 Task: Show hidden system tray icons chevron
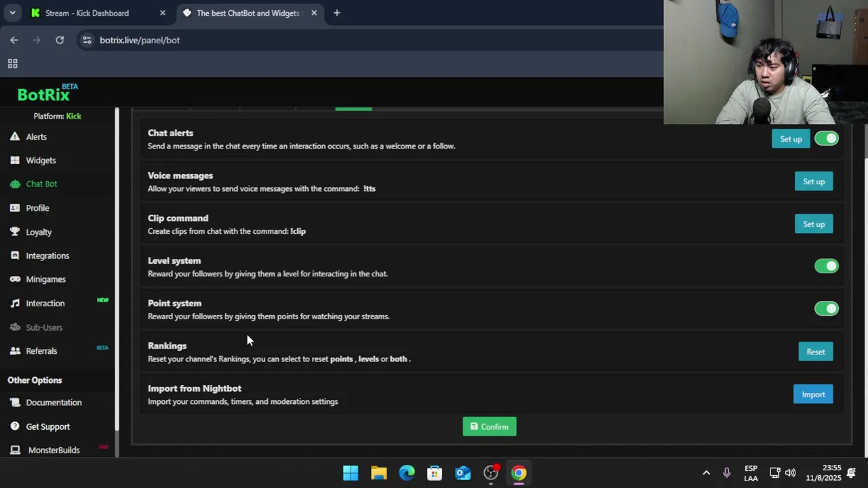click(706, 473)
